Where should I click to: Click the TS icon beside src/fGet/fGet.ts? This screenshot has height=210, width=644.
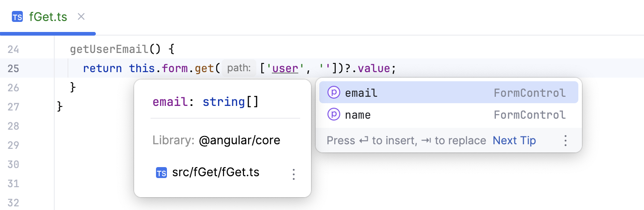pos(161,173)
